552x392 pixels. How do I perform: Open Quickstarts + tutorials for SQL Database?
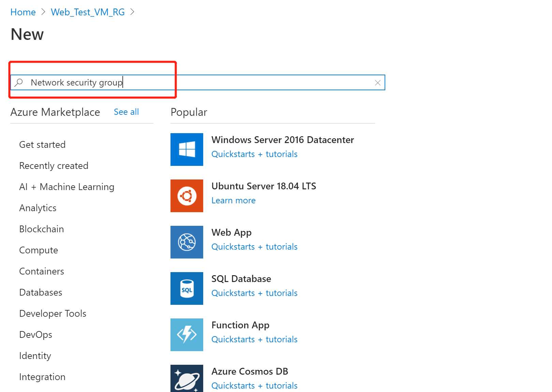click(254, 293)
